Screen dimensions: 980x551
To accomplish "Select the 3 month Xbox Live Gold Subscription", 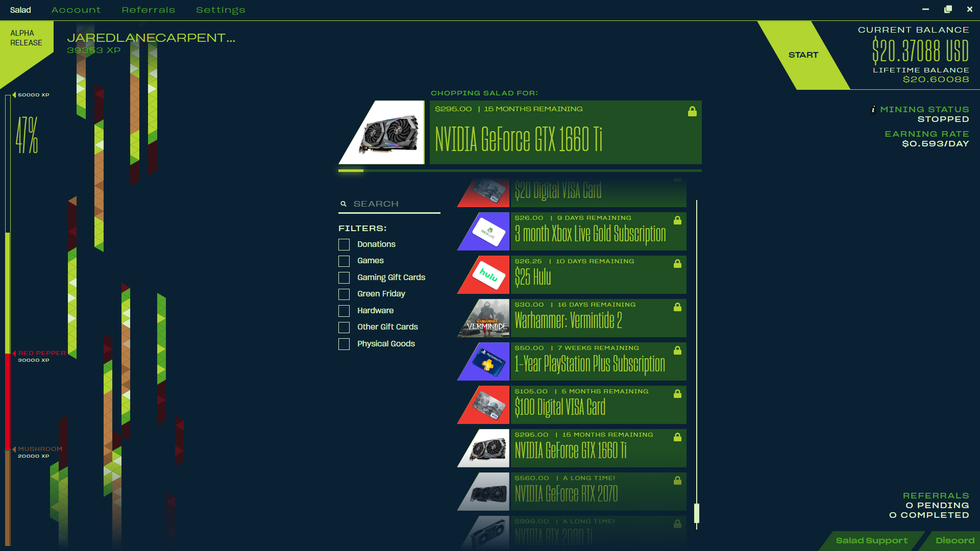I will [598, 232].
